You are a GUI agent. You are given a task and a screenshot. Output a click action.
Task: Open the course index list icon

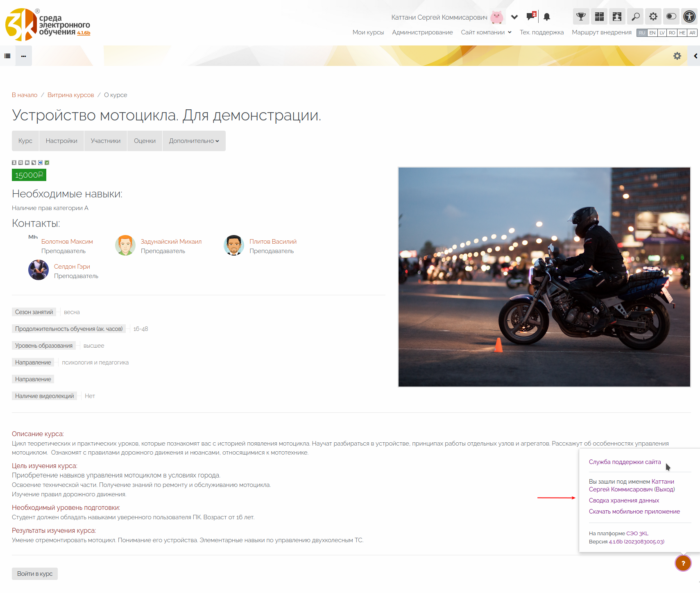coord(7,56)
